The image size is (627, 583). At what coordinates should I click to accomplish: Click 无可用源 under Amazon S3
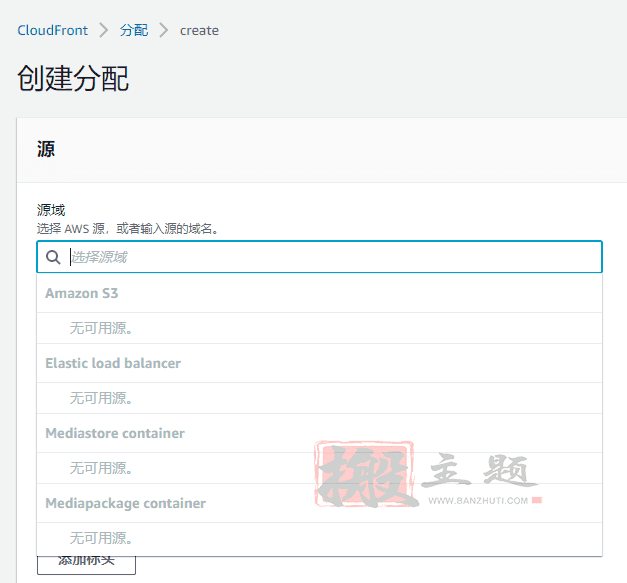(101, 328)
